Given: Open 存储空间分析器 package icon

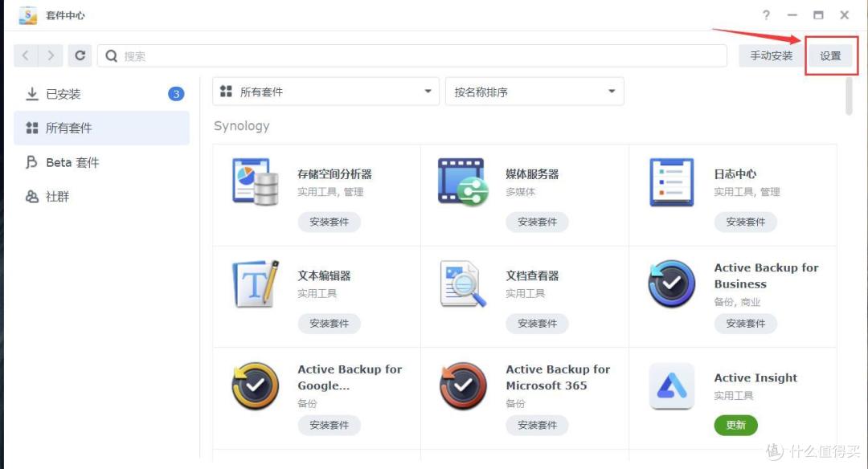Looking at the screenshot, I should 256,182.
